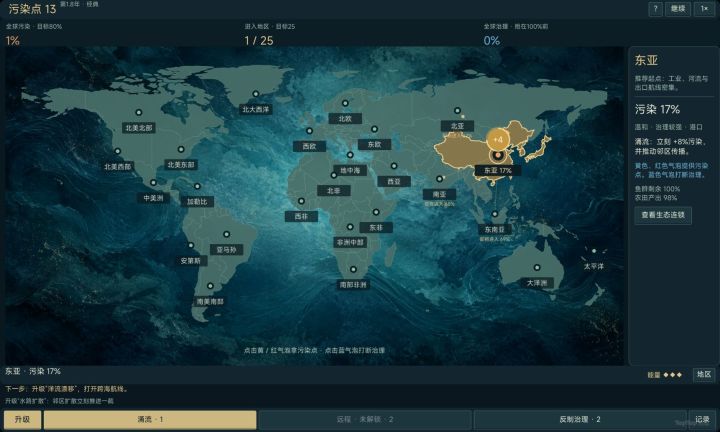Select the 远程 · 未解锁 · 2 tab
Screen dimensions: 720x432
[365, 419]
